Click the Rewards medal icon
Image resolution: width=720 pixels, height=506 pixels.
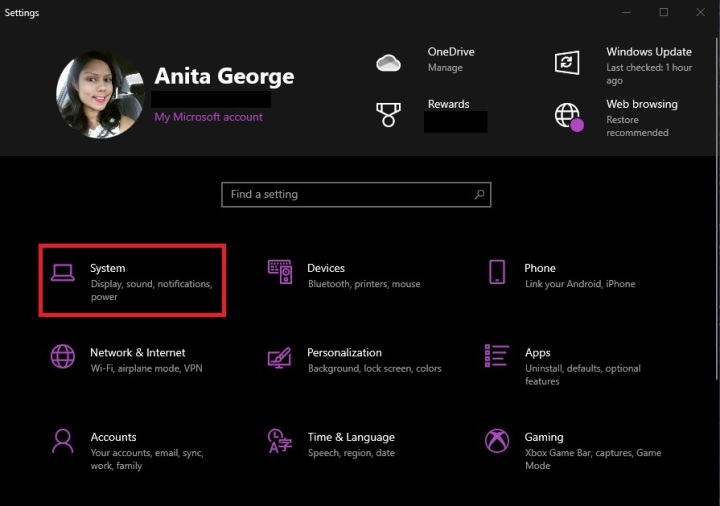coord(388,115)
